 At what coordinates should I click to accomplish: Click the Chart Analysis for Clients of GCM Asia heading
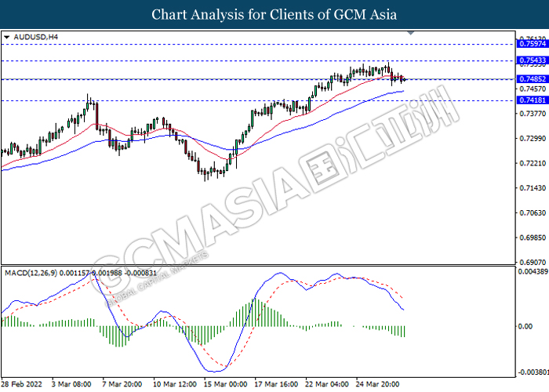click(274, 14)
